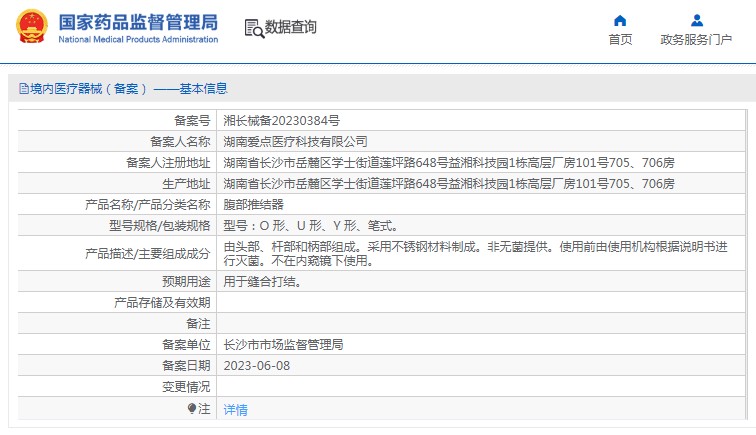Click National Medical Products Administration text

pos(138,40)
